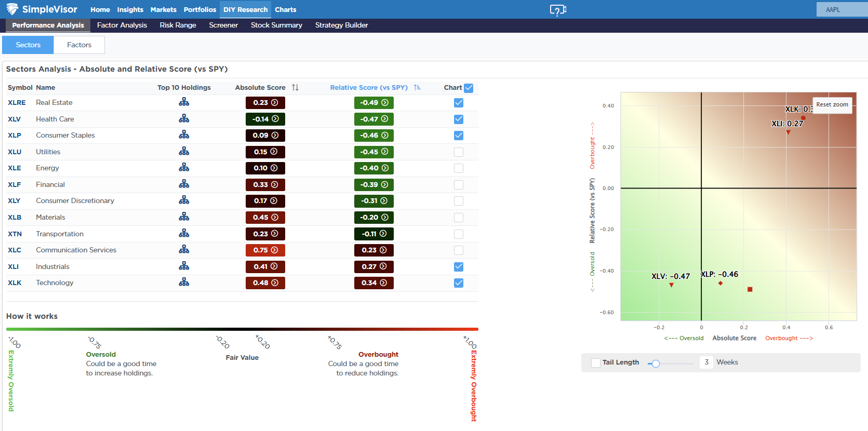Viewport: 868px width, 431px height.
Task: Expand XLI relative score 0.27
Action: click(374, 266)
